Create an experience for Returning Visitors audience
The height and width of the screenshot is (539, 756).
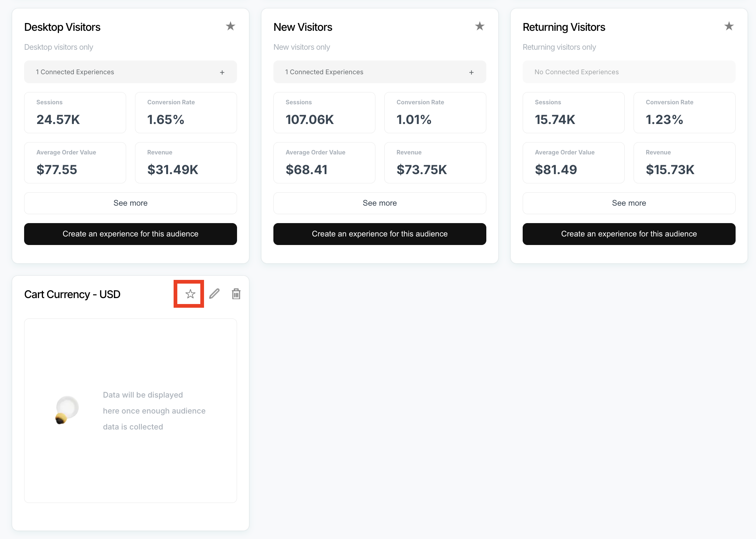click(x=629, y=234)
